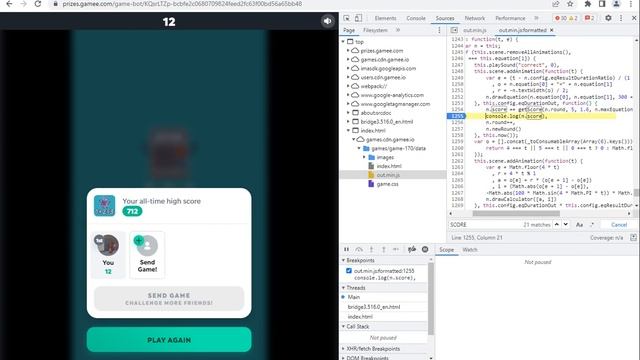Image resolution: width=640 pixels, height=360 pixels.
Task: Click the SEND GAME challenge button
Action: click(169, 299)
